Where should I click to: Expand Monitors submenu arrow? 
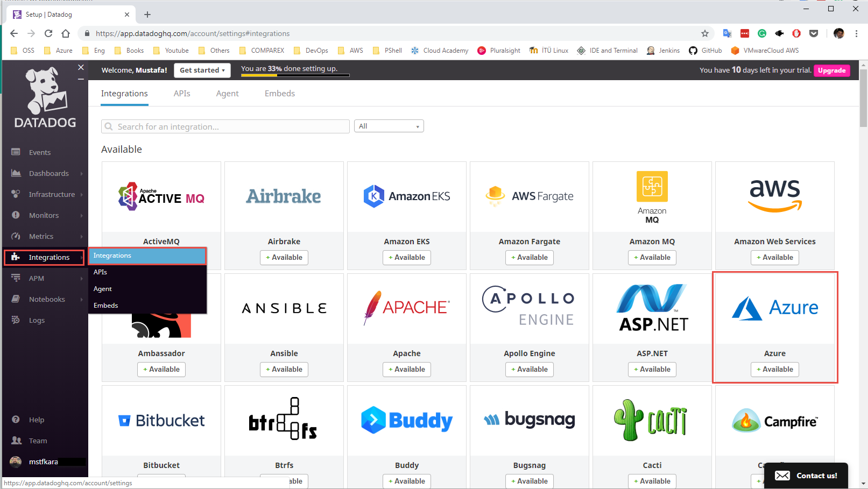82,215
